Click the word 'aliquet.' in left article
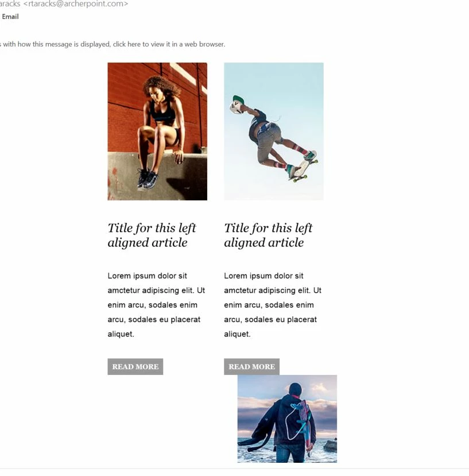This screenshot has height=476, width=469. (121, 334)
